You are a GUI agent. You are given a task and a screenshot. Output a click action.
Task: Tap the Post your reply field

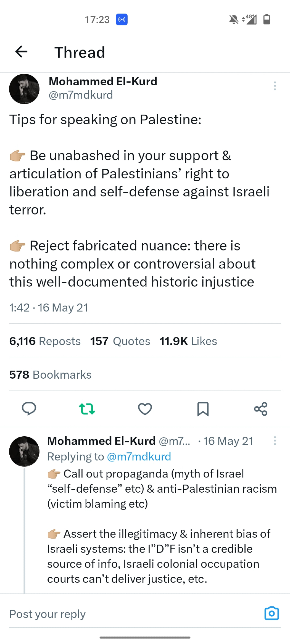(x=129, y=614)
